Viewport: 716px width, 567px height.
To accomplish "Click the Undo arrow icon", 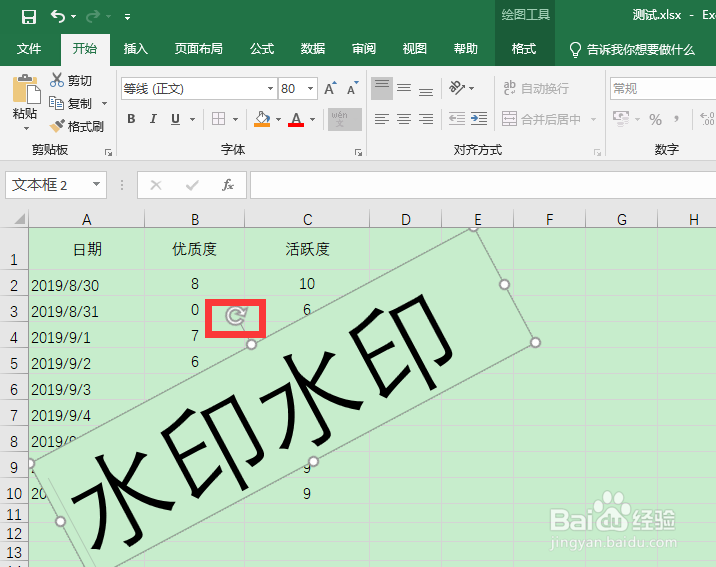I will pos(58,16).
